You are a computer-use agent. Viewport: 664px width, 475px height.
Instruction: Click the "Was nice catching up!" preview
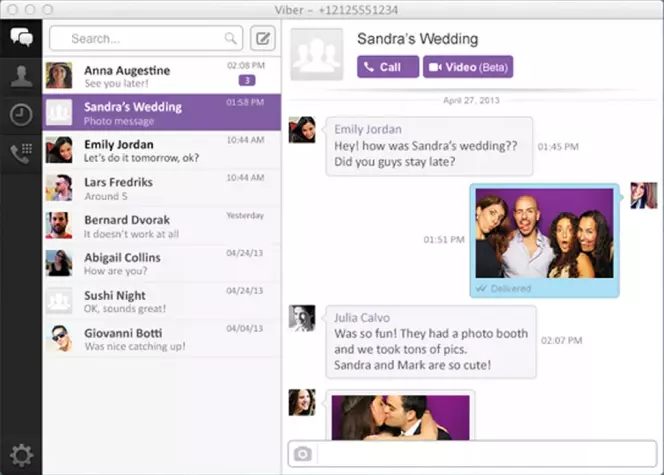tap(135, 346)
